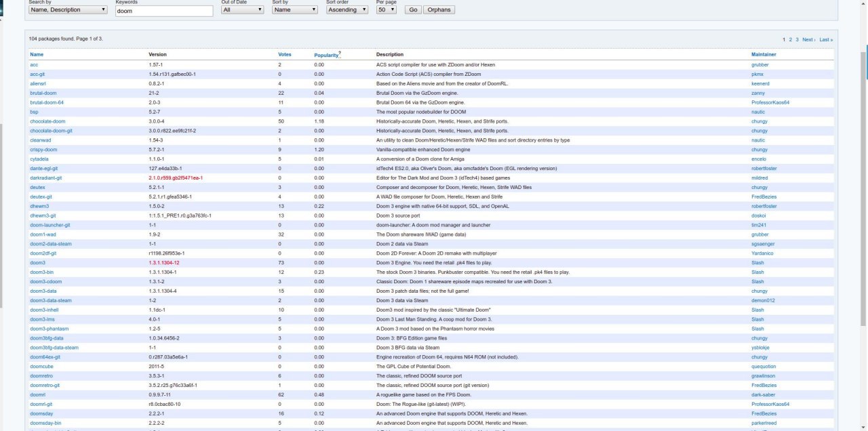View maintainer grawlinson profile
The image size is (868, 431).
click(x=764, y=376)
